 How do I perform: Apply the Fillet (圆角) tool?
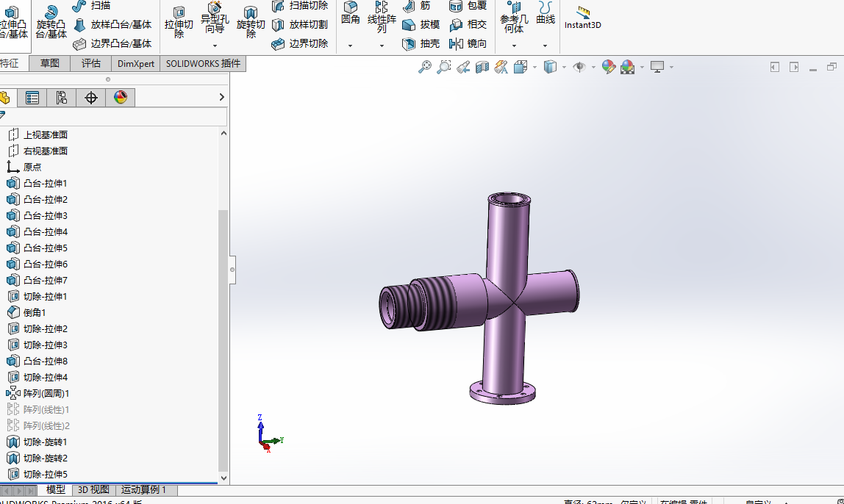tap(351, 13)
